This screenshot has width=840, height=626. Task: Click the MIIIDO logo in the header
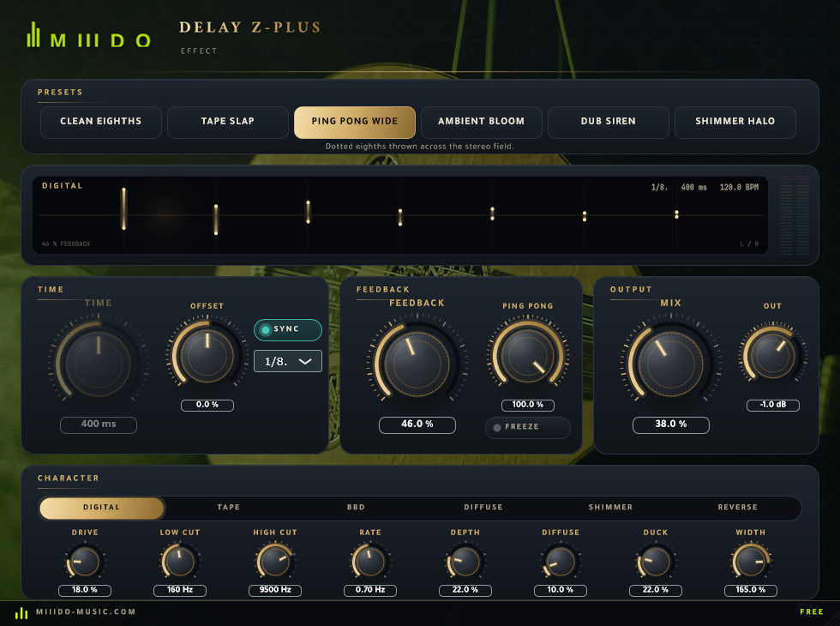[89, 35]
